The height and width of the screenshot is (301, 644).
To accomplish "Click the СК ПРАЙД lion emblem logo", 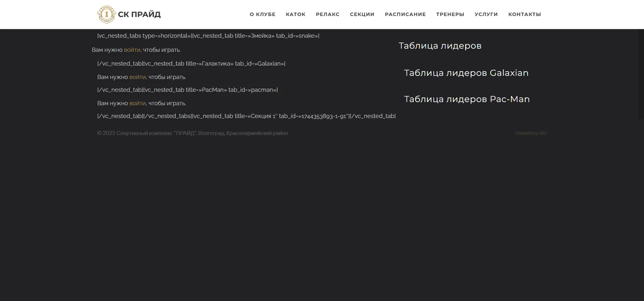I will pos(106,14).
